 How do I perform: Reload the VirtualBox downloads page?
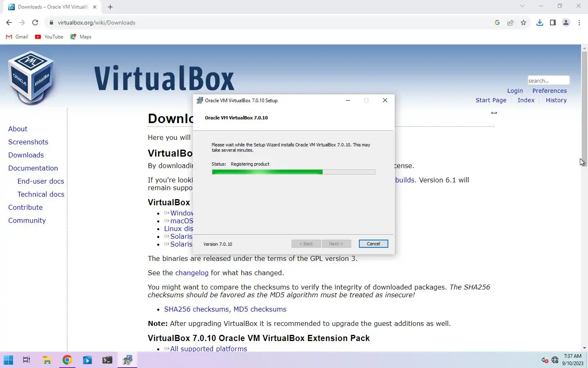point(35,22)
